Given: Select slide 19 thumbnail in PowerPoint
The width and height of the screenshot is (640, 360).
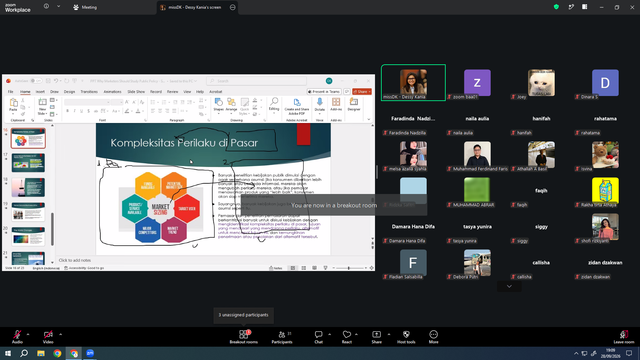Looking at the screenshot, I should (x=28, y=212).
